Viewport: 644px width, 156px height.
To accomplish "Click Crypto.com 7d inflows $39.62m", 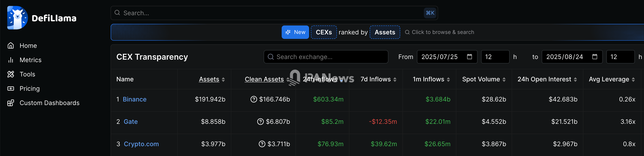I will pyautogui.click(x=384, y=144).
